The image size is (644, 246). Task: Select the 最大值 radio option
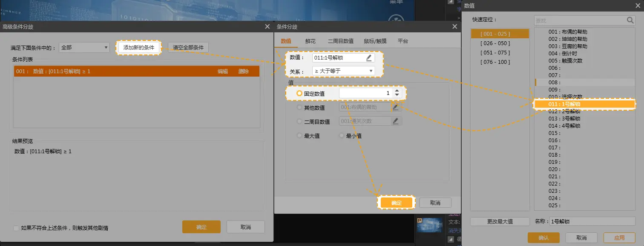[299, 136]
